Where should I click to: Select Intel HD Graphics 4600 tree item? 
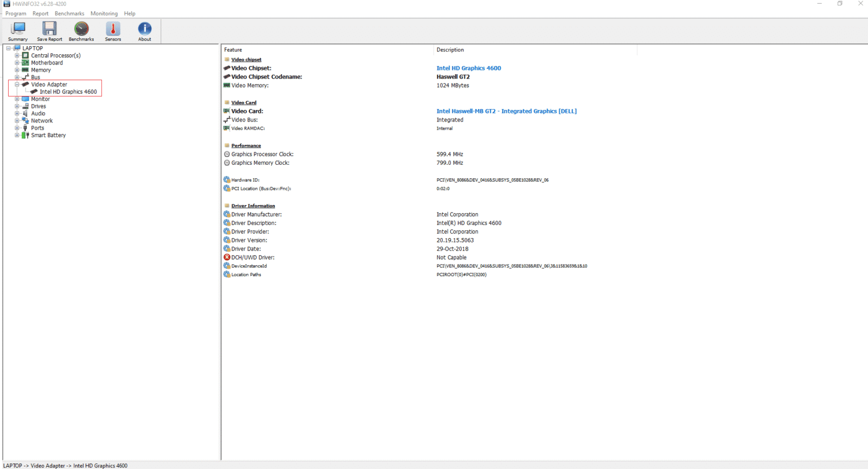click(x=68, y=92)
